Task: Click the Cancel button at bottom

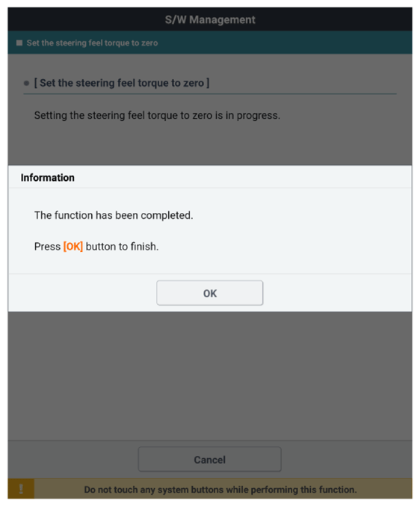Action: click(x=210, y=459)
